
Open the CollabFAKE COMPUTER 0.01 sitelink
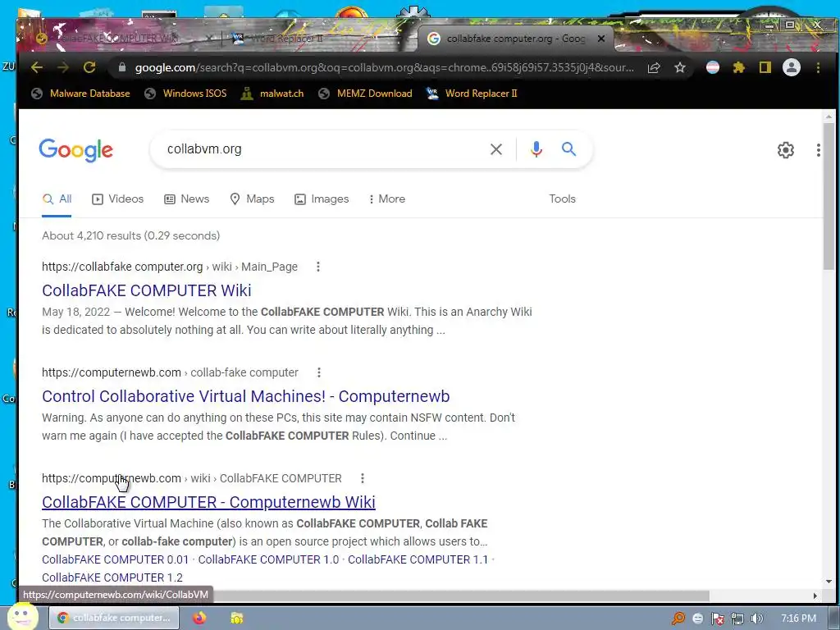(115, 559)
